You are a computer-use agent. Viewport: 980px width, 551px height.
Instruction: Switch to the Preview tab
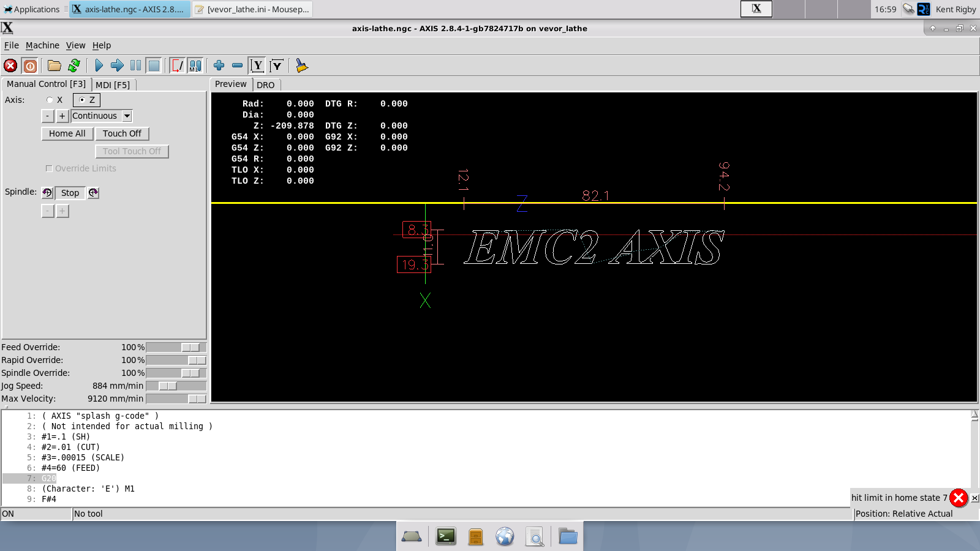[x=231, y=84]
